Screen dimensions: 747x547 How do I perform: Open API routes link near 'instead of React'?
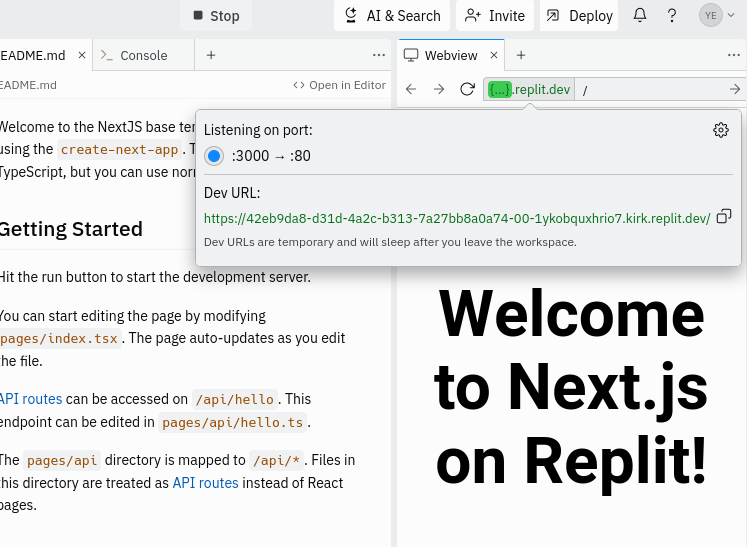pyautogui.click(x=205, y=483)
